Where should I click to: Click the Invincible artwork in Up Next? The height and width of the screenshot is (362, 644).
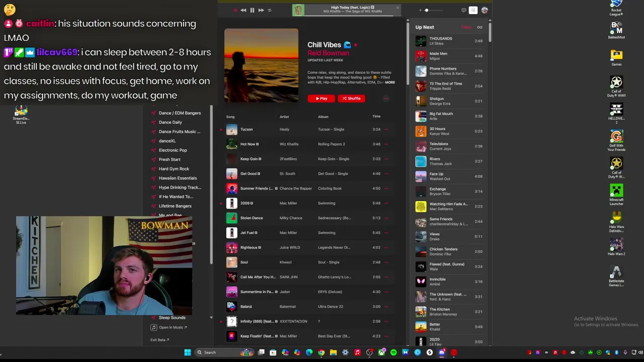pos(421,282)
